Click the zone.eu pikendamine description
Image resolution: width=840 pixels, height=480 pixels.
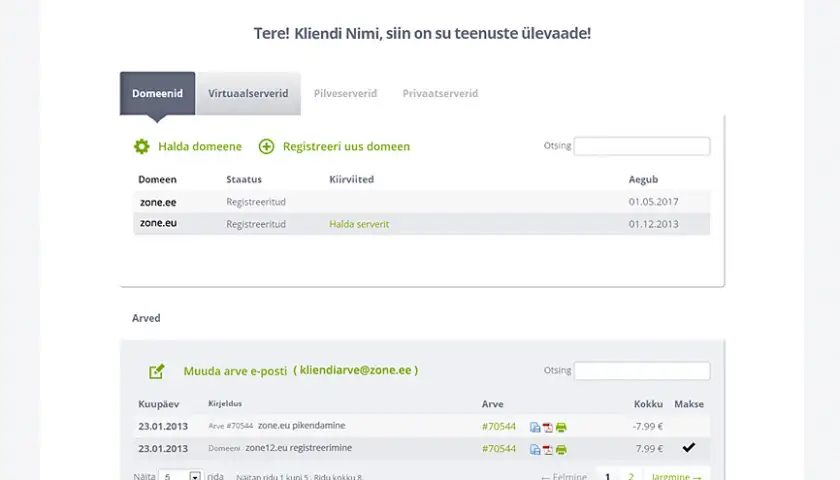click(x=302, y=425)
